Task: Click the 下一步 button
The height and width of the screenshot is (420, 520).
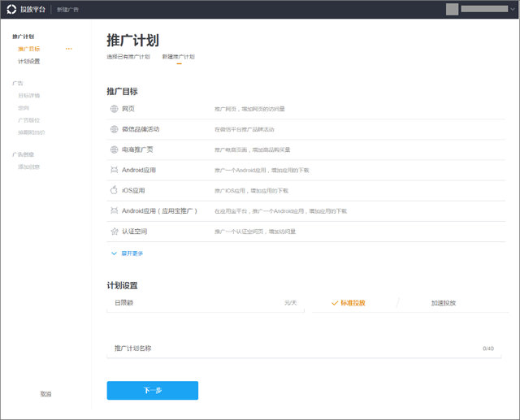Action: click(x=152, y=391)
